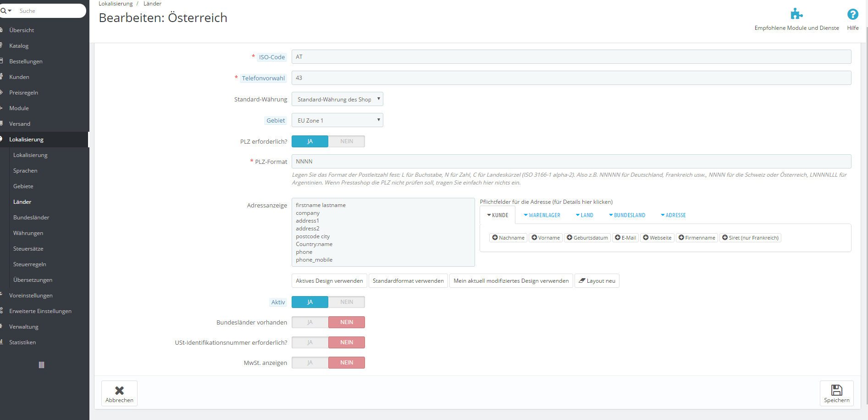Click the Lokalisierung breadcrumb link
The image size is (868, 420).
(116, 4)
